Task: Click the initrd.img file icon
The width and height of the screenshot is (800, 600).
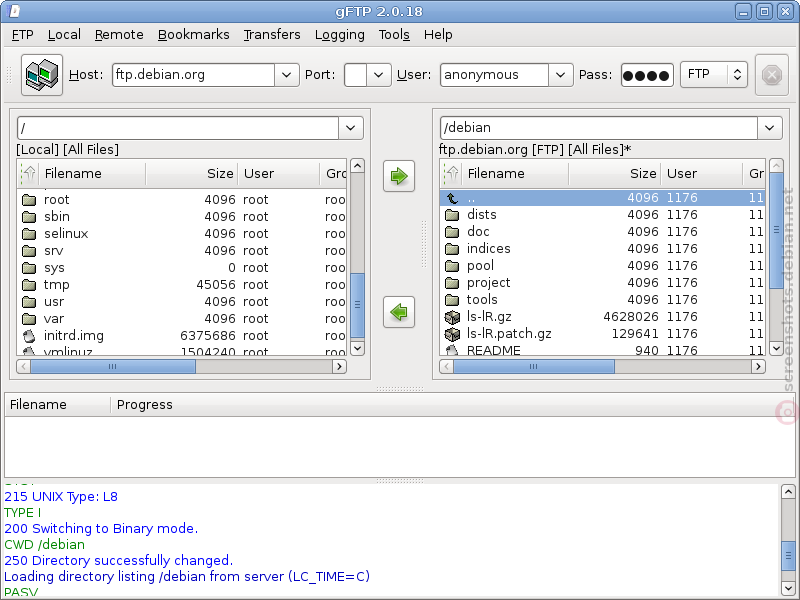Action: (x=29, y=336)
